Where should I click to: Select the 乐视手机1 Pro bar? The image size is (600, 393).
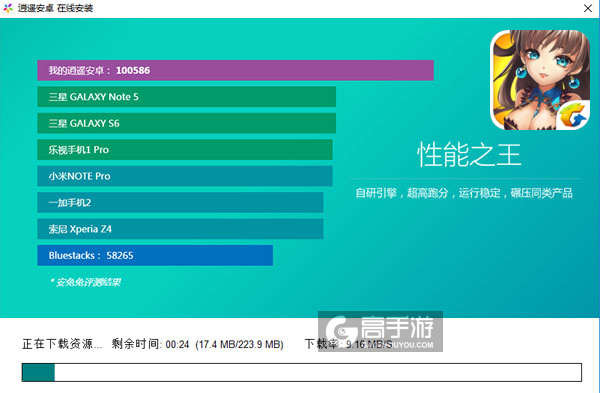click(185, 150)
